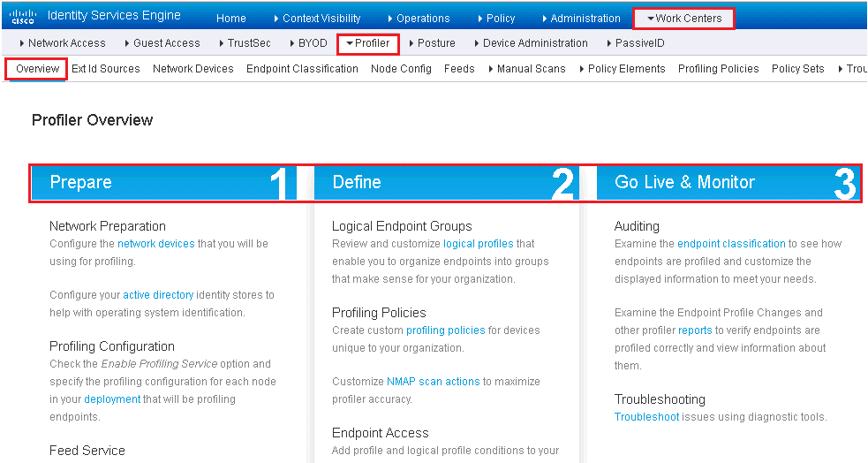Open the Feeds tab
This screenshot has width=868, height=463.
[x=459, y=69]
